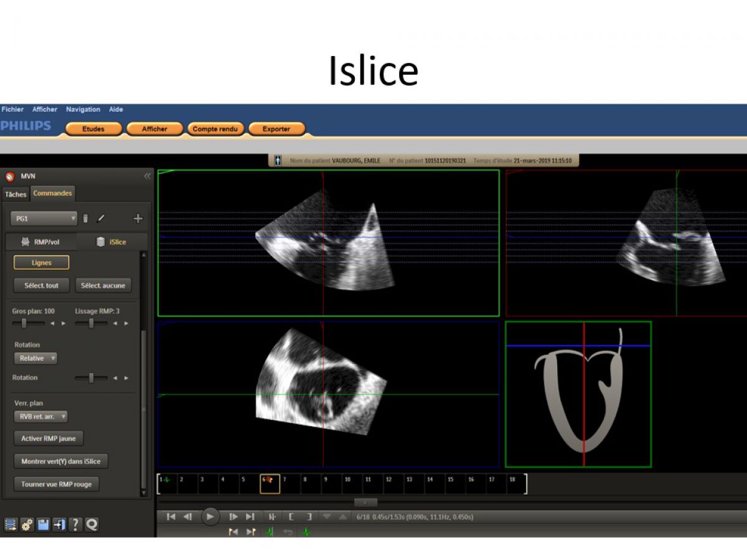Go to the Etudes section

pos(93,129)
